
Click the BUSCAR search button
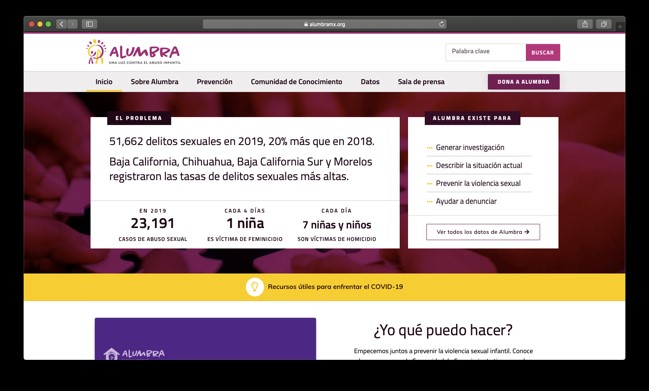(543, 53)
